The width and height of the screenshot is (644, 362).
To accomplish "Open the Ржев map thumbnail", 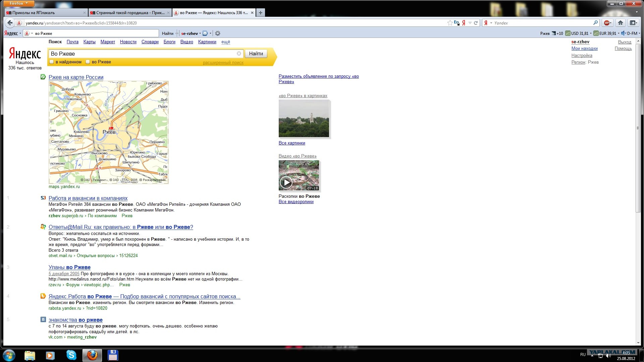I will (109, 132).
